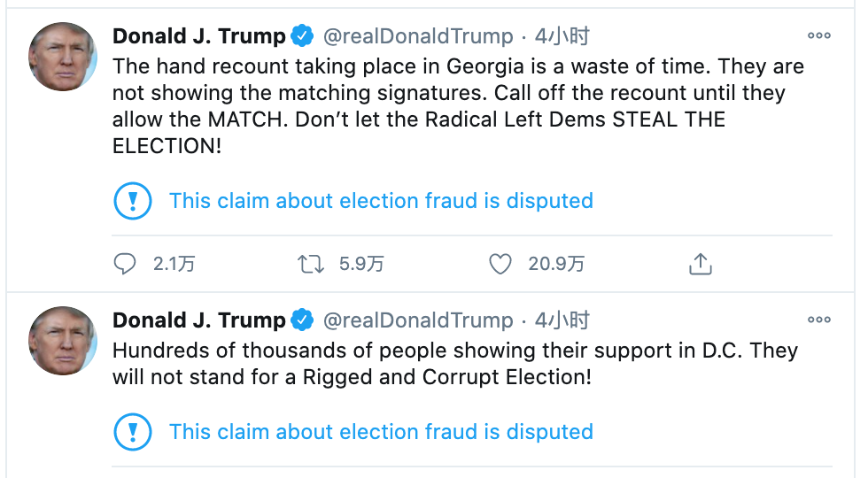
Task: Like the Georgia hand recount tweet
Action: (500, 264)
